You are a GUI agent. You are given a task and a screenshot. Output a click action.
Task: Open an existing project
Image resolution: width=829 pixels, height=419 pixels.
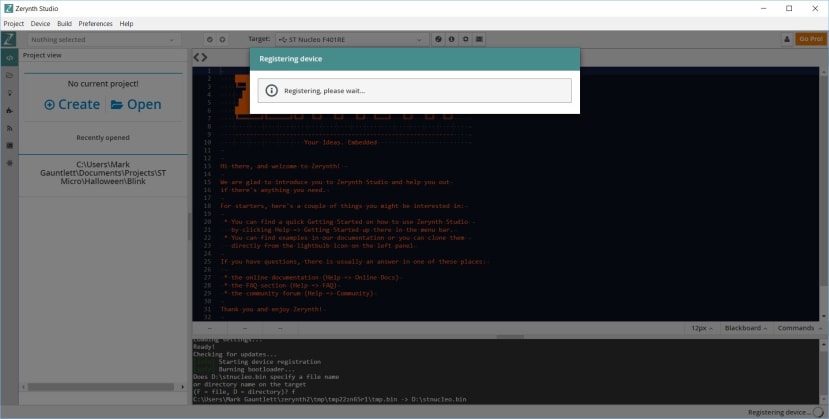(136, 105)
